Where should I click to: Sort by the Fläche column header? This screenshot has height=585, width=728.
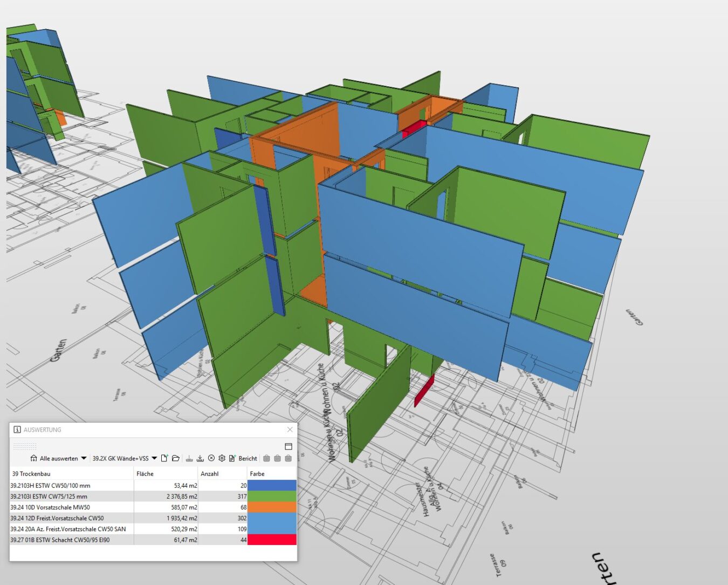tap(145, 473)
